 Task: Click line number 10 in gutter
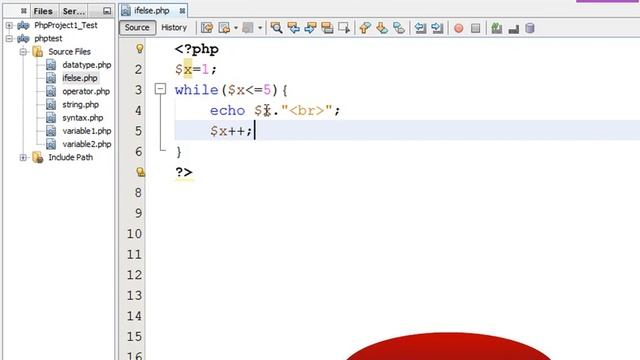(134, 234)
